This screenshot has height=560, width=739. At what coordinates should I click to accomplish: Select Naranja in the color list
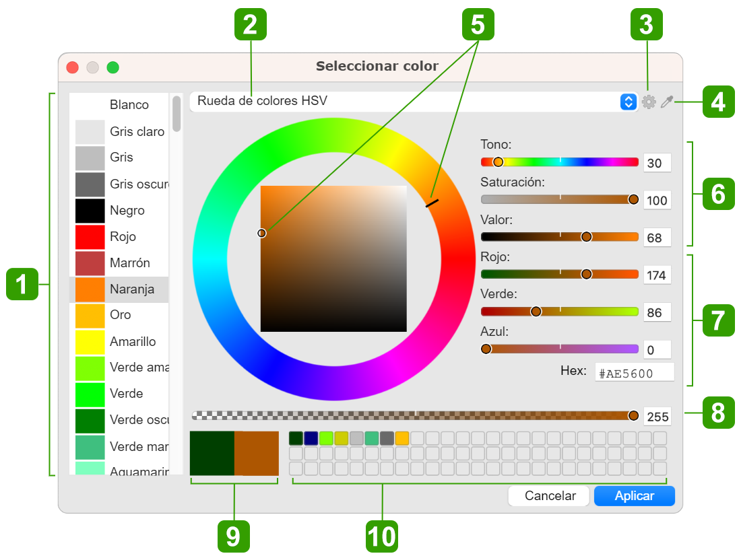coord(119,289)
